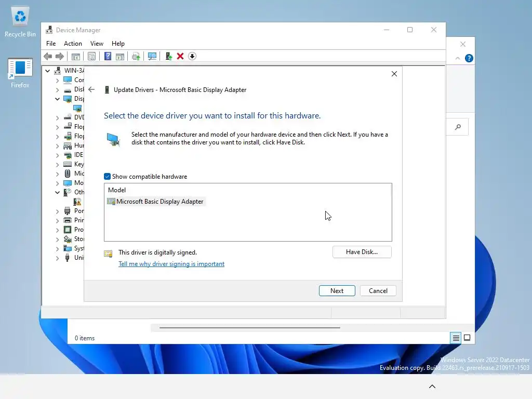The width and height of the screenshot is (532, 399).
Task: Expand the DVD drives tree node
Action: pyautogui.click(x=57, y=117)
